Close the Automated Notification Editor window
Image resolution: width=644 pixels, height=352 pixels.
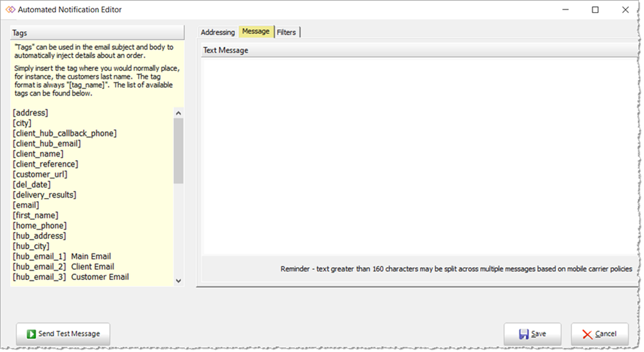pyautogui.click(x=625, y=10)
